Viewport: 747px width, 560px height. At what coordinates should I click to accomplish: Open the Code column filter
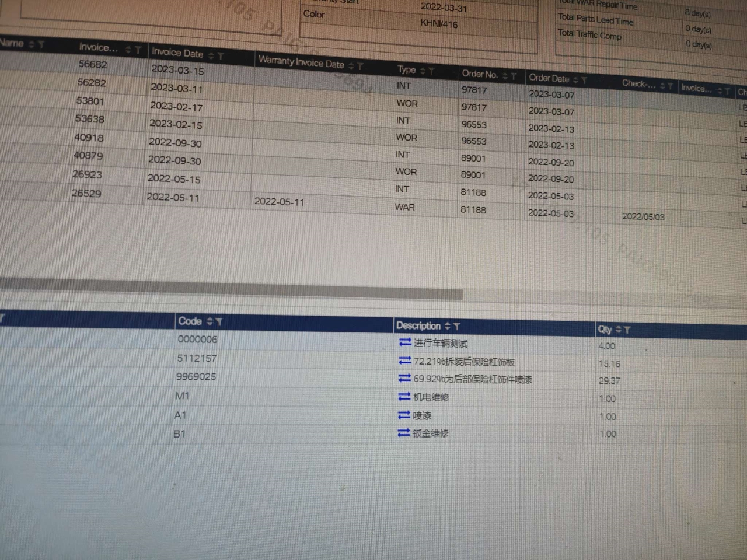click(x=219, y=321)
